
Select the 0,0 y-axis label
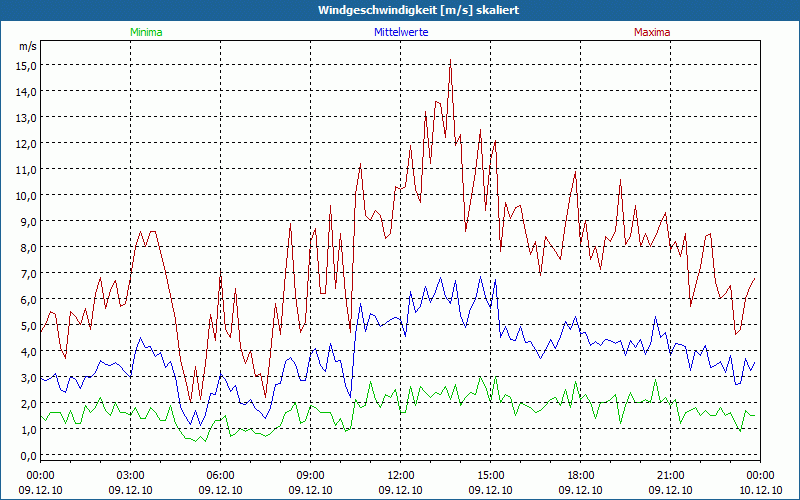click(x=28, y=455)
